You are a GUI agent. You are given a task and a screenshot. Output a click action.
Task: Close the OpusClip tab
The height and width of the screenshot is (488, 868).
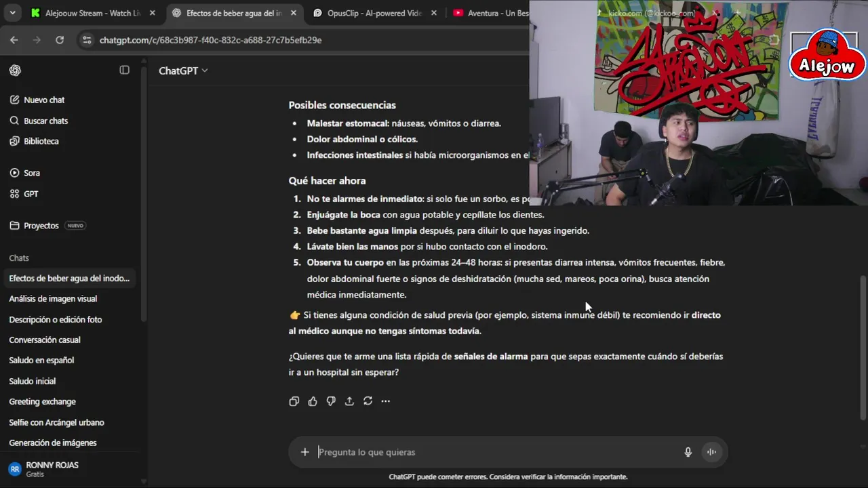[434, 13]
